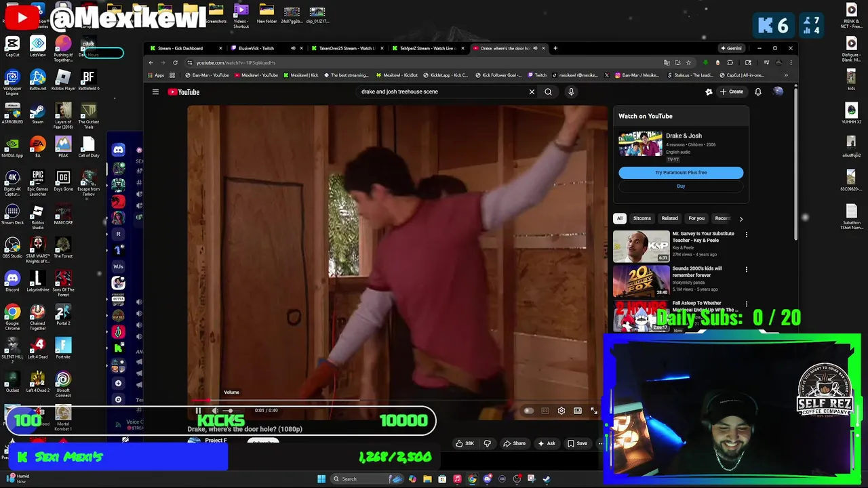This screenshot has height=488, width=868.
Task: Bookmark this page with star icon
Action: coord(688,62)
